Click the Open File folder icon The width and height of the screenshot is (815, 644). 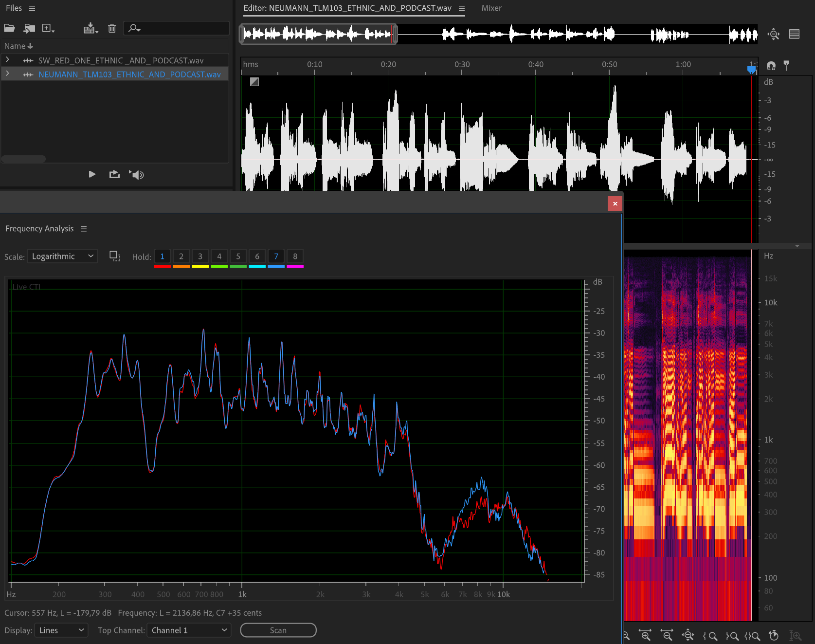[x=9, y=28]
